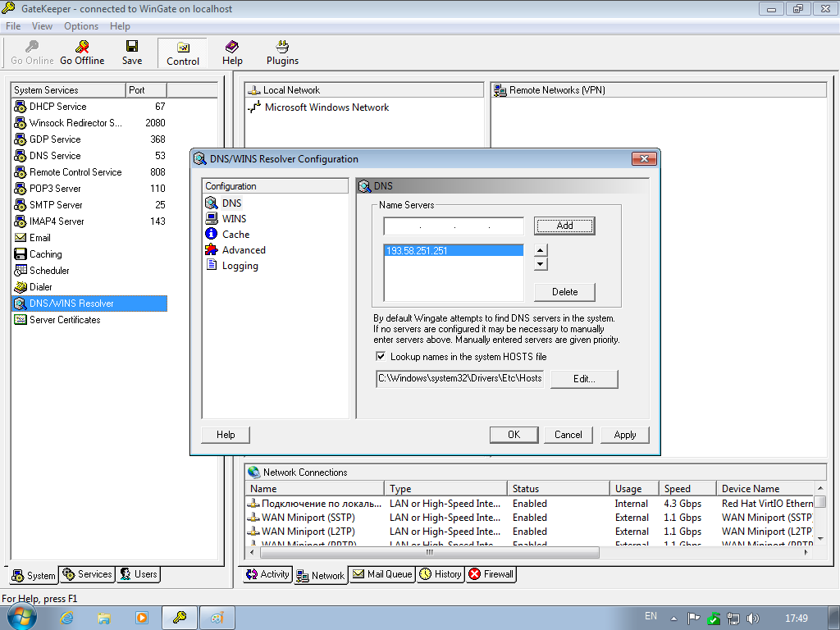
Task: Open the Windows Start menu
Action: coord(21,618)
